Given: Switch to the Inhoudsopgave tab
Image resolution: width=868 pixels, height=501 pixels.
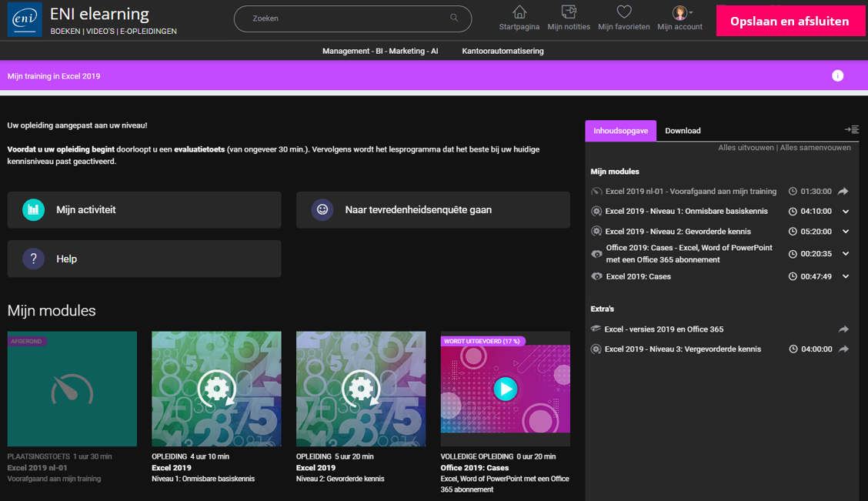Looking at the screenshot, I should [x=620, y=131].
